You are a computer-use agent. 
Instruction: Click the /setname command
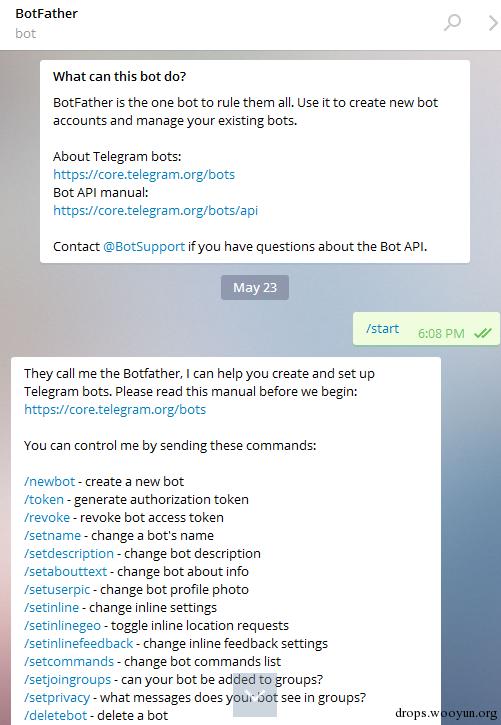pos(52,535)
